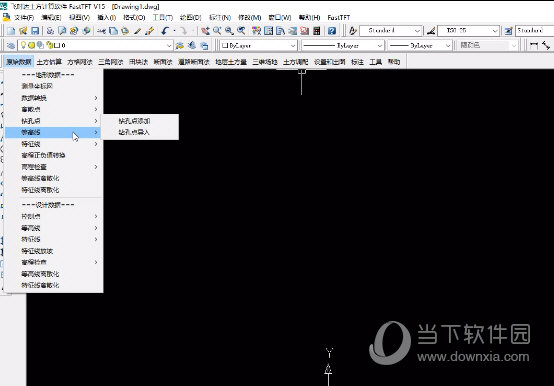This screenshot has height=386, width=554.
Task: Click the Table Style icon
Action: click(x=508, y=31)
